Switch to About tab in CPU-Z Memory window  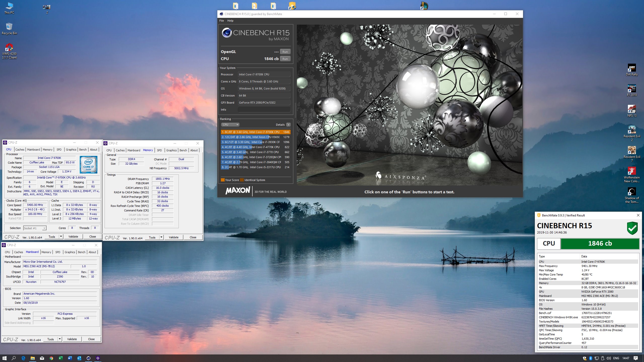coord(194,150)
